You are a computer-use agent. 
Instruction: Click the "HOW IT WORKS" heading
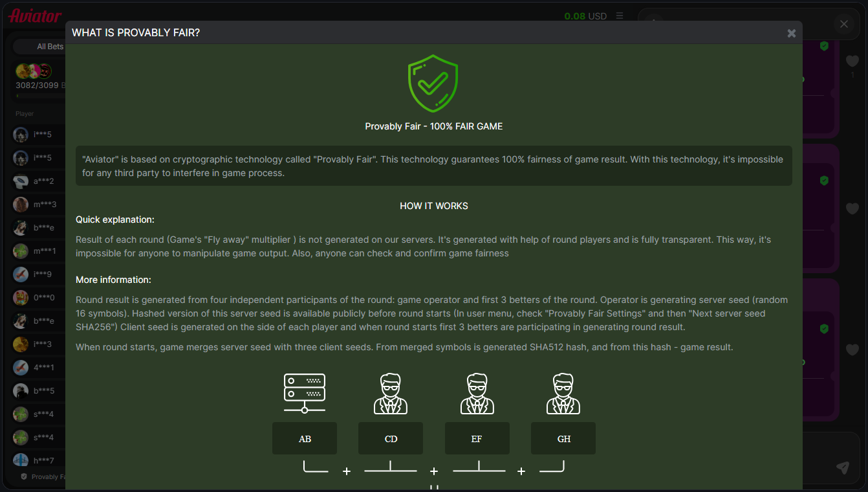pos(434,206)
